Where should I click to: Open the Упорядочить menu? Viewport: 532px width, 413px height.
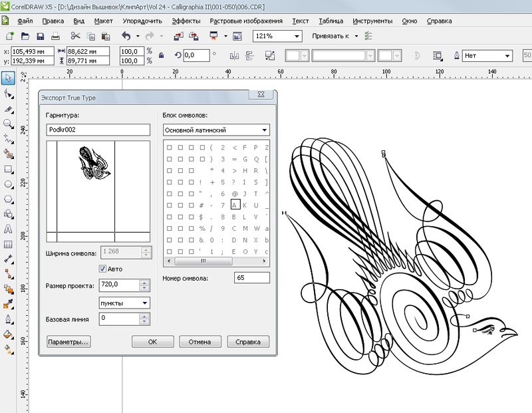[142, 21]
